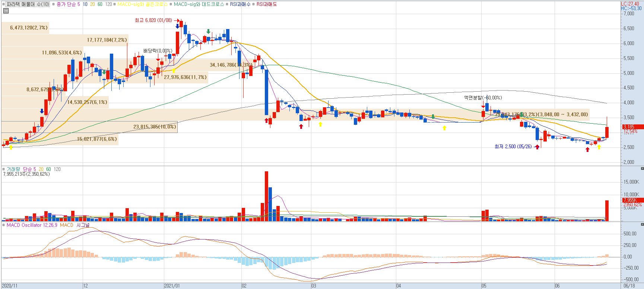Click the 23,815,385(10.0%) volume-profile label
Image resolution: width=644 pixels, height=289 pixels.
155,127
